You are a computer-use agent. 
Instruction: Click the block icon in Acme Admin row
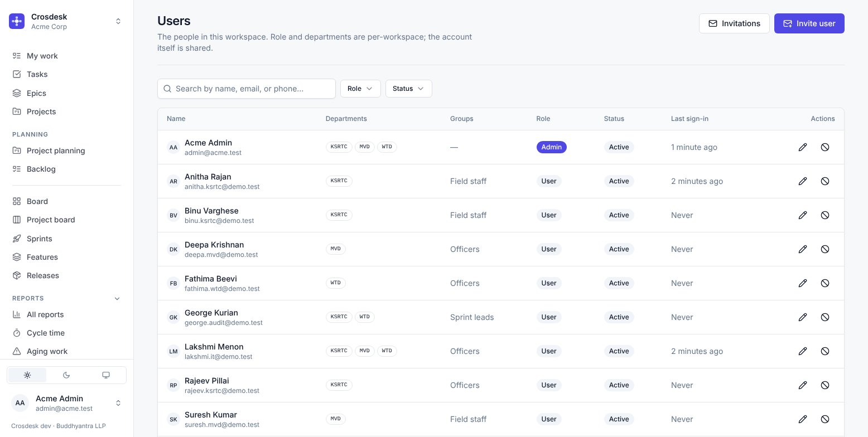coord(825,147)
